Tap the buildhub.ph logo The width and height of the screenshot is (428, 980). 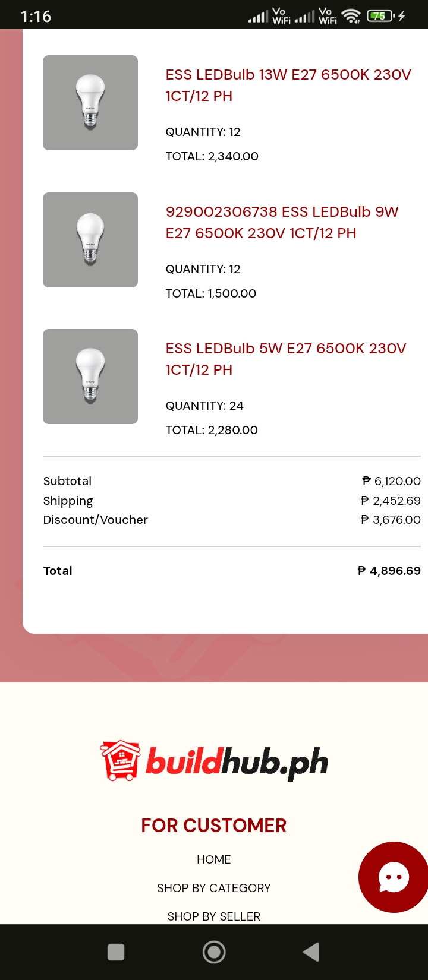[x=214, y=761]
